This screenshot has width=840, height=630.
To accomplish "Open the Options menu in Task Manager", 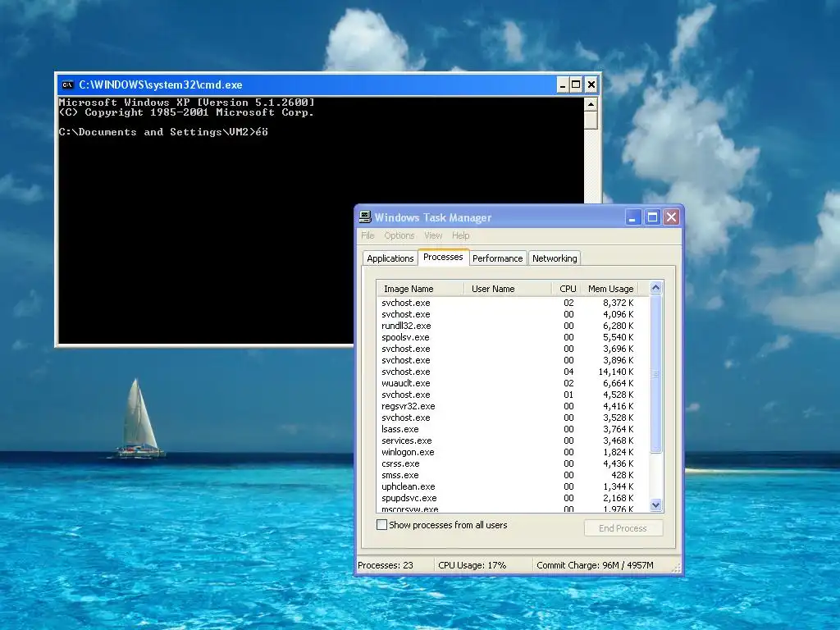I will pos(399,235).
